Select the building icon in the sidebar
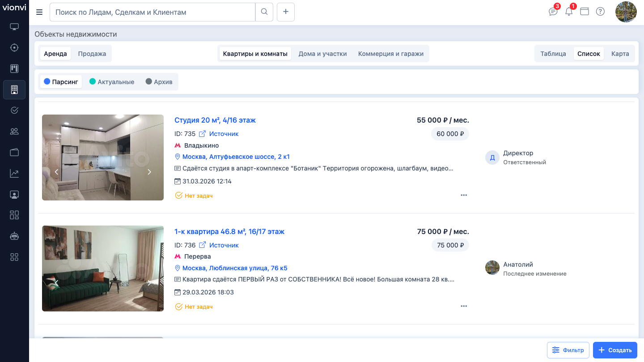The width and height of the screenshot is (644, 362). point(14,89)
